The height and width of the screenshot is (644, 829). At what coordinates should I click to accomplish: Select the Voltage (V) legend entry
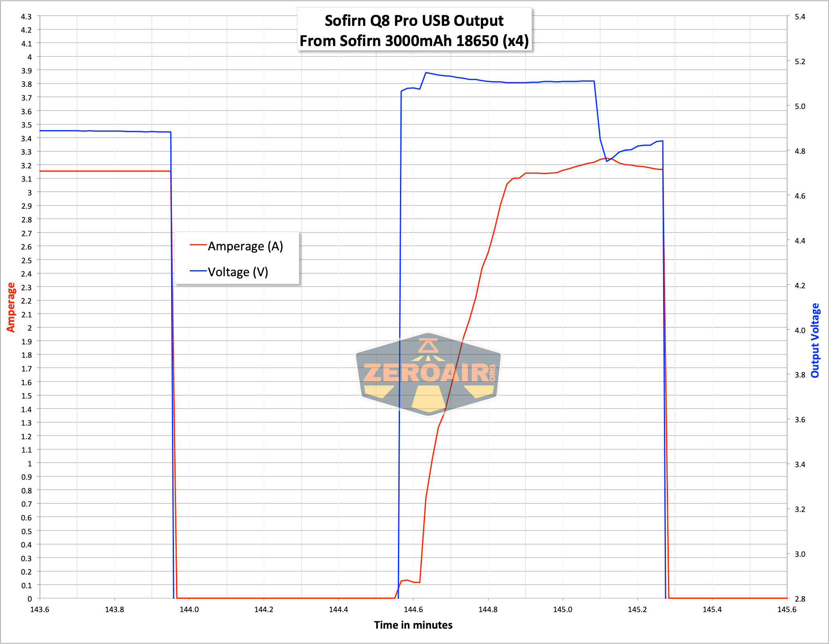pos(229,272)
